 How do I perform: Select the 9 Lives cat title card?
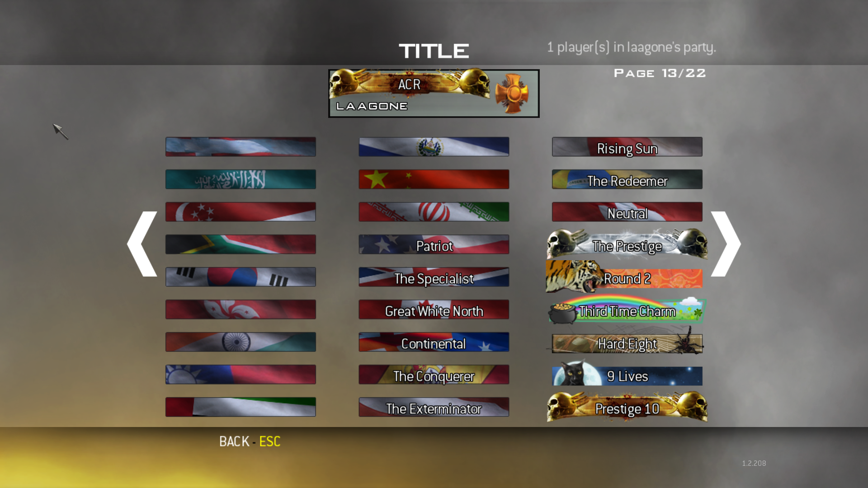tap(627, 375)
